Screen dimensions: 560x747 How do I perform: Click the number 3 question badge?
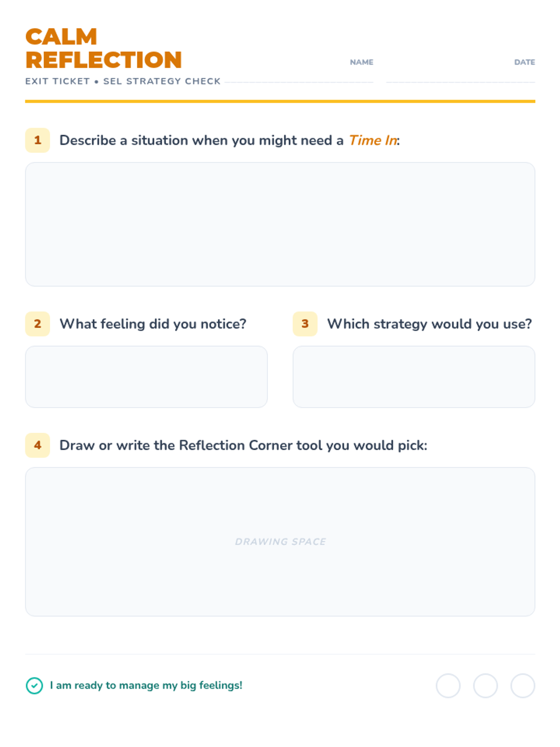305,324
